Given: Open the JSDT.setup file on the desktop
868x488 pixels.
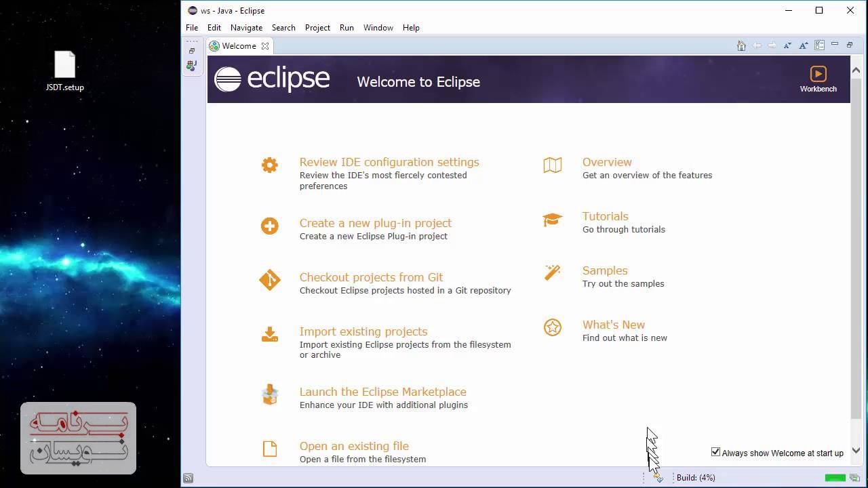Looking at the screenshot, I should pos(65,71).
